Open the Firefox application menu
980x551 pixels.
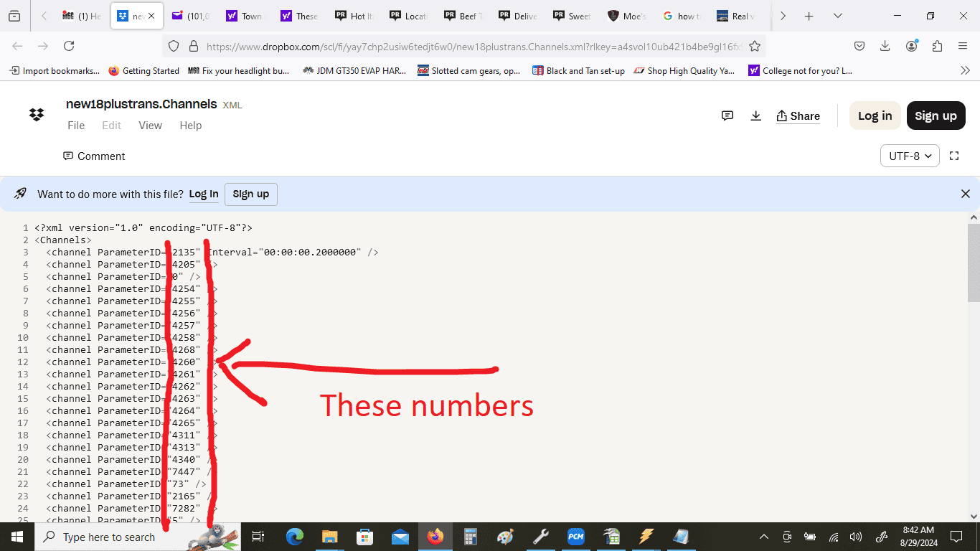[963, 46]
